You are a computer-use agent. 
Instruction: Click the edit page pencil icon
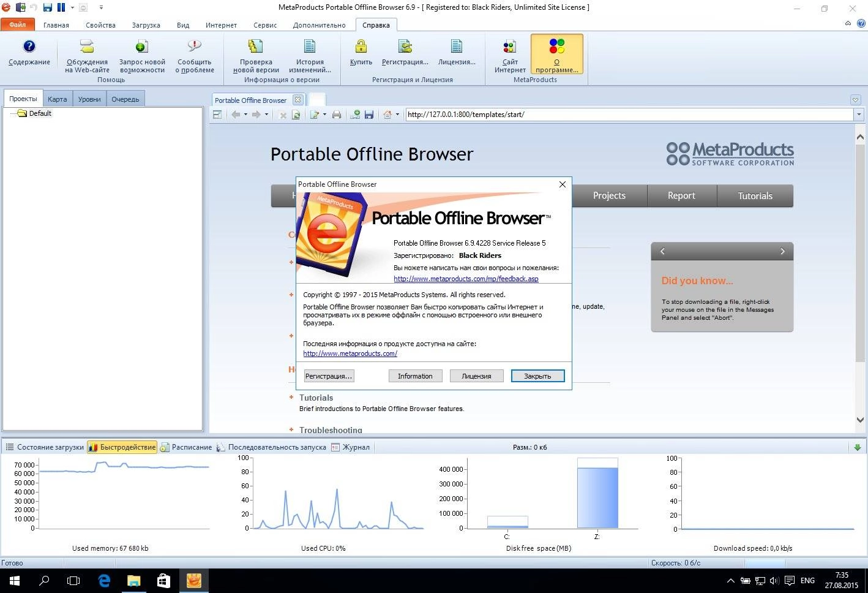(315, 115)
